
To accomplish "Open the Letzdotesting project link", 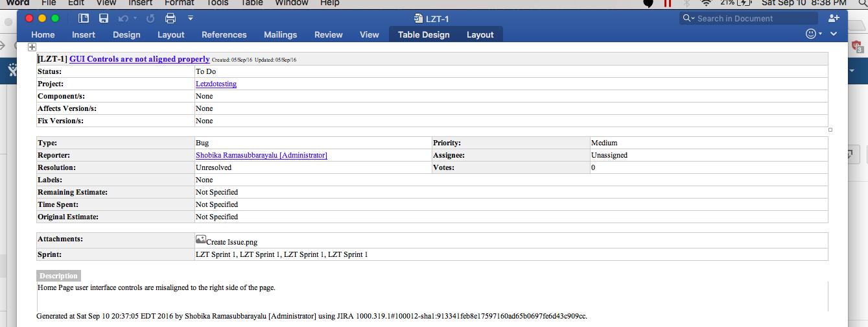I will click(216, 84).
